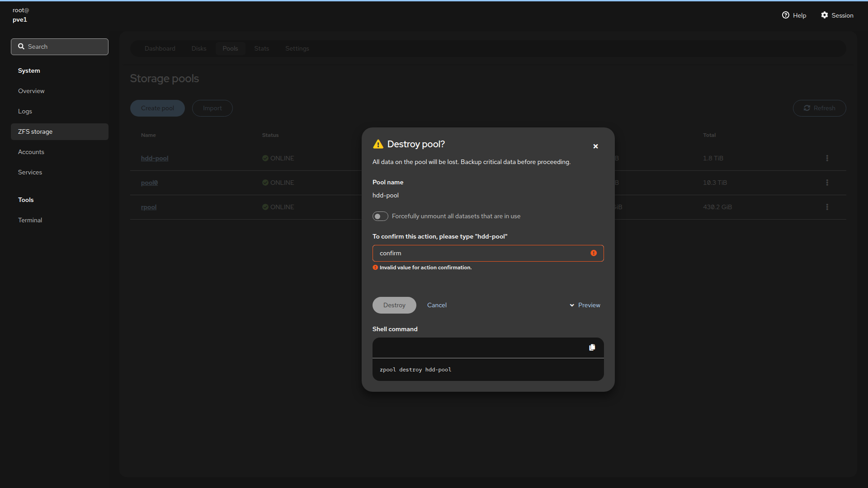
Task: Open the hdd-pool link
Action: tap(155, 158)
